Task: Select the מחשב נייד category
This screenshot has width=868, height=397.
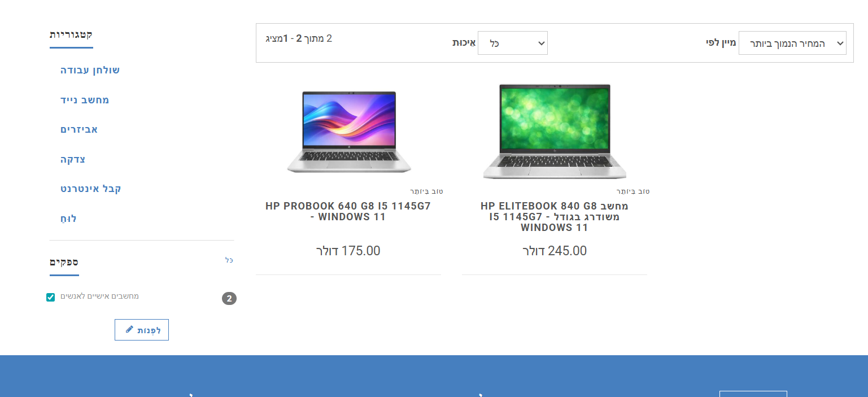Action: pos(85,100)
